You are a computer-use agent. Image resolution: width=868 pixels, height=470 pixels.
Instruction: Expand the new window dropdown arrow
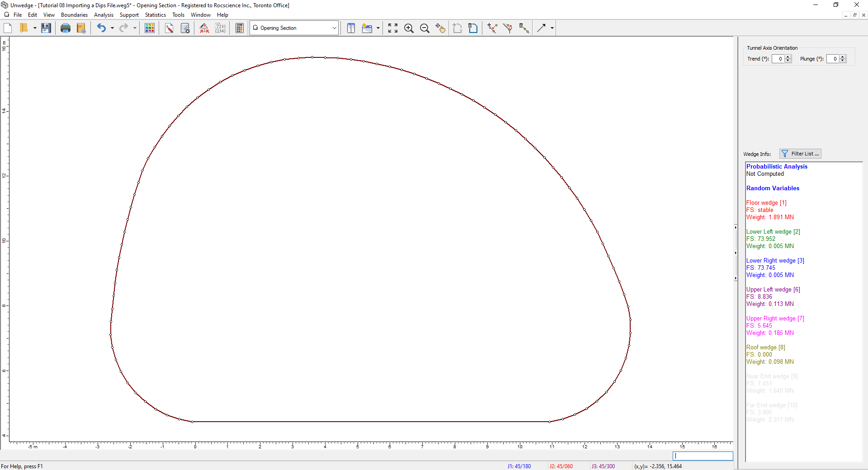coord(378,28)
